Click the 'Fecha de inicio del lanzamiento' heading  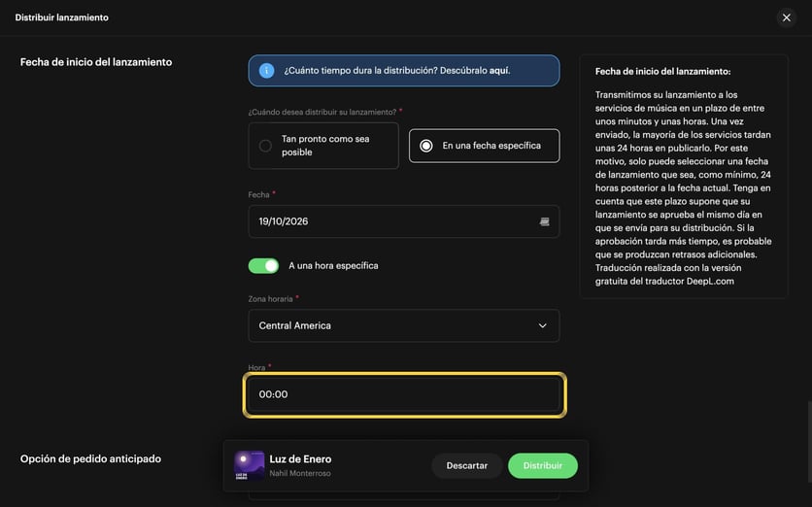(x=96, y=62)
